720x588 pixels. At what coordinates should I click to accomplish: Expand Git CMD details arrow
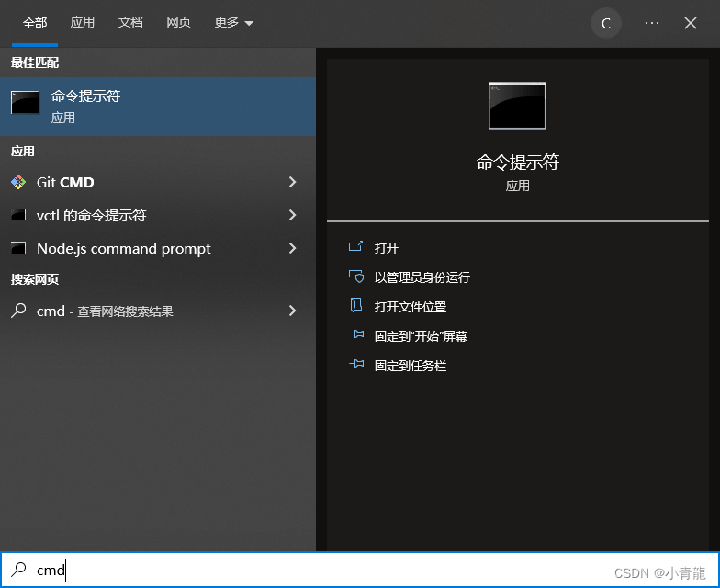click(x=292, y=182)
